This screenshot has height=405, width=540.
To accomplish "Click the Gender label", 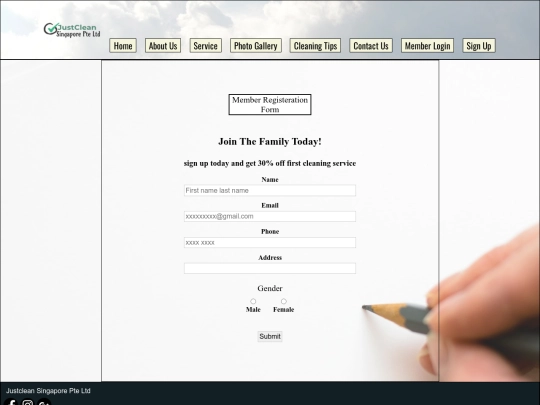I will (x=270, y=288).
